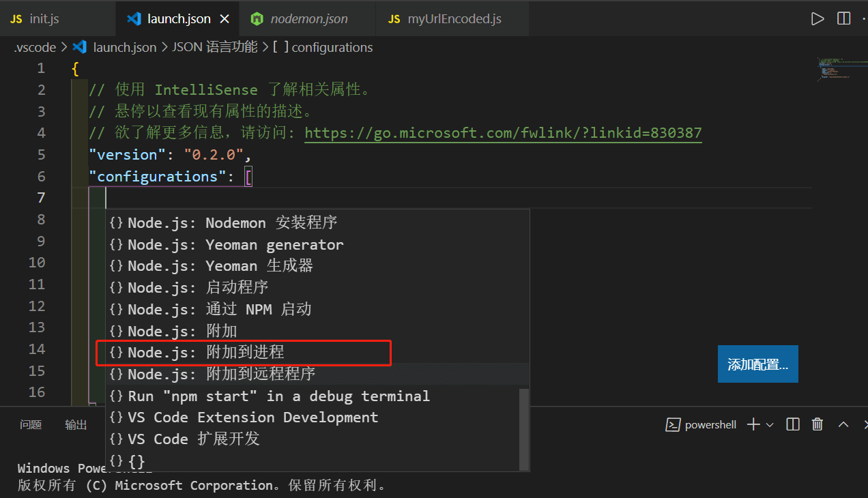Choose Node.js: 附加到远程程序 suggestion
The height and width of the screenshot is (498, 868).
point(317,374)
